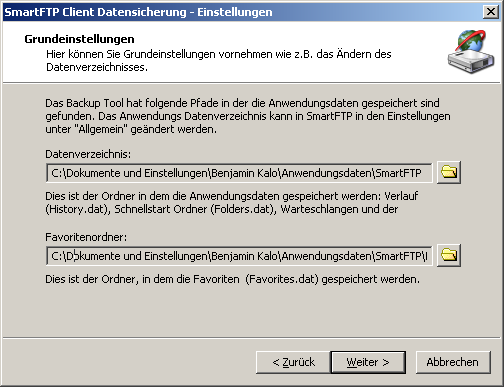Click the Grundeinstellungen heading
Screen dimensions: 504x387
click(x=79, y=39)
